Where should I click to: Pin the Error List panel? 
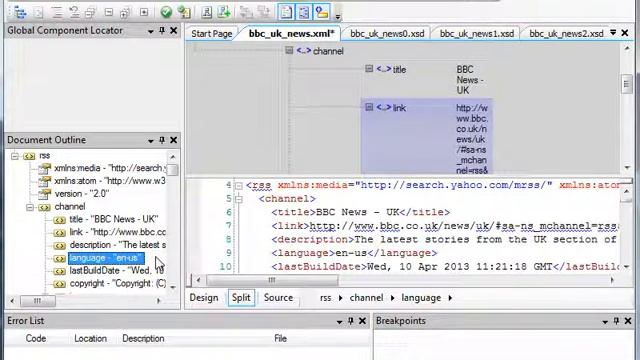coord(351,321)
